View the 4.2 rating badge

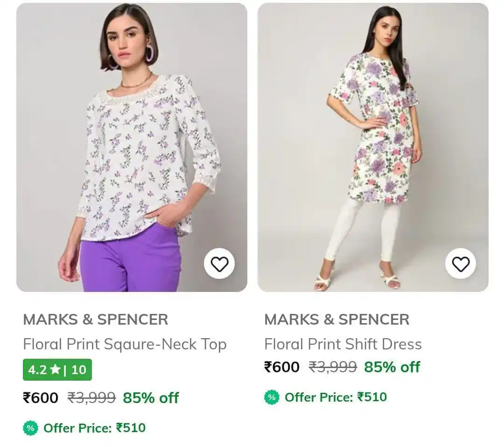[x=57, y=370]
